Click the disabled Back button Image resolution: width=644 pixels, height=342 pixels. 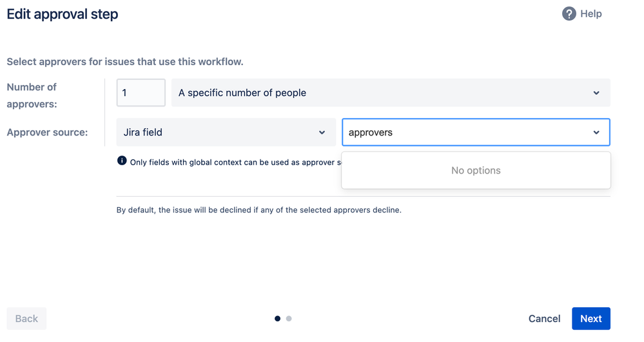pyautogui.click(x=26, y=319)
